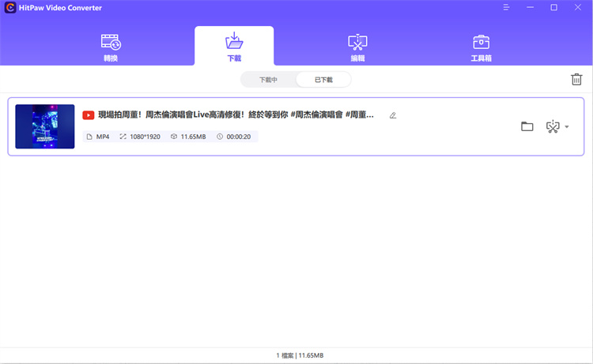Click the video title 現場拍周董
This screenshot has height=364, width=593.
point(236,114)
